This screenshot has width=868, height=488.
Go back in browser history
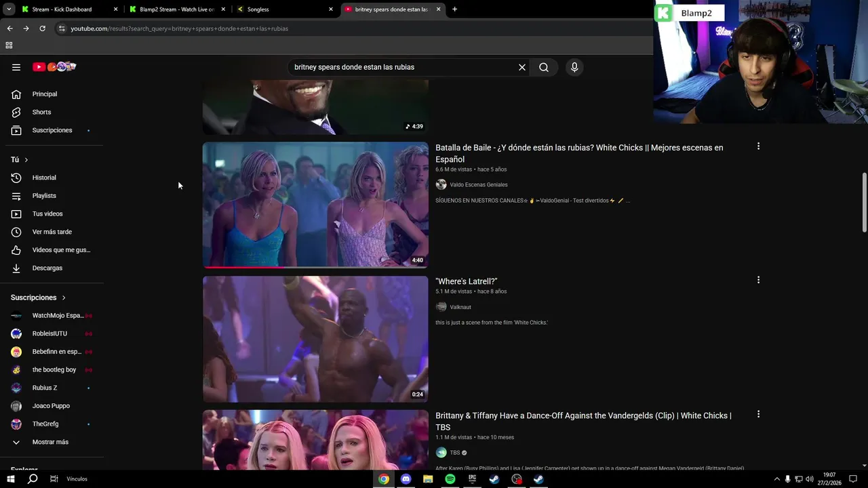click(9, 28)
